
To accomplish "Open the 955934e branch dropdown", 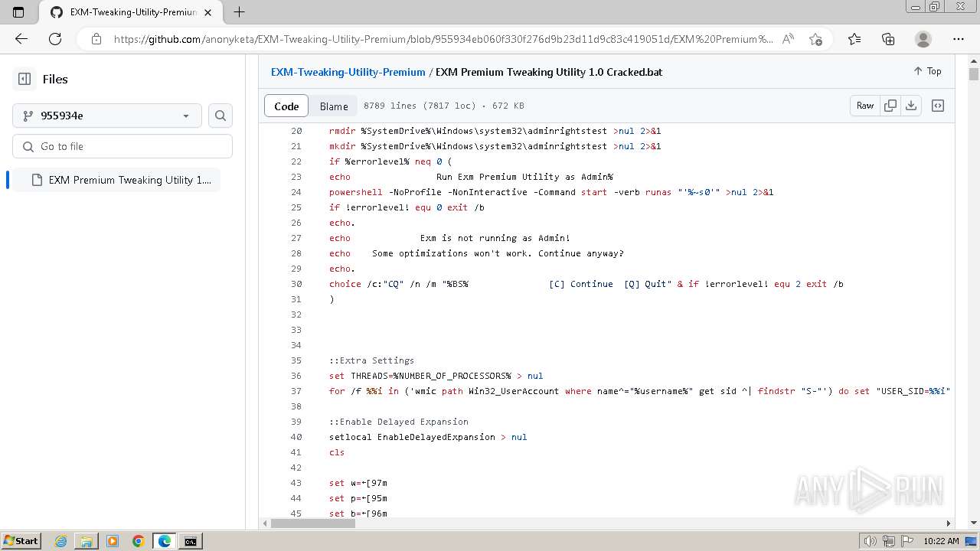I will [107, 116].
